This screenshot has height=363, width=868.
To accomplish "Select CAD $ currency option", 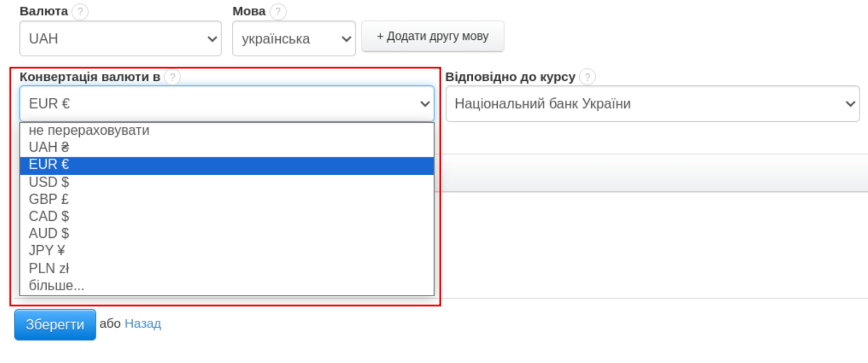I will pyautogui.click(x=50, y=216).
